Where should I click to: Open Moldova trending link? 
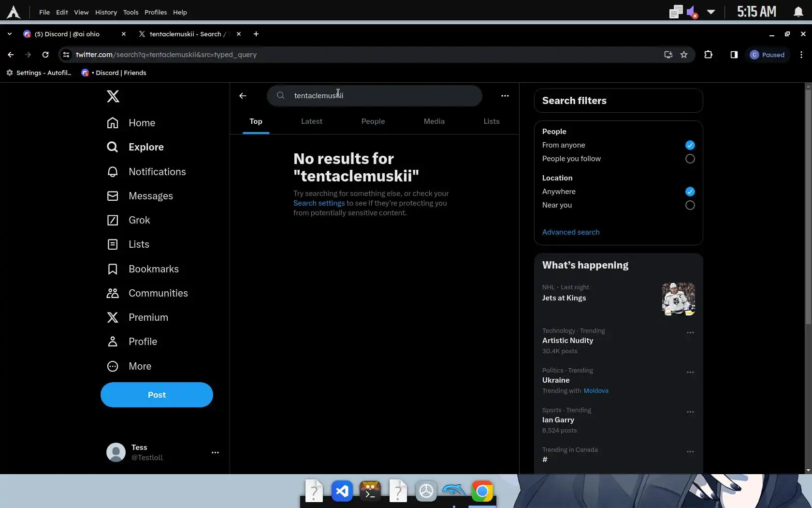(x=595, y=391)
